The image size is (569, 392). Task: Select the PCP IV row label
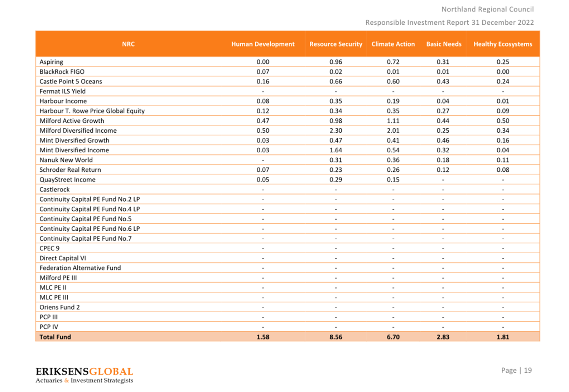[x=49, y=327]
